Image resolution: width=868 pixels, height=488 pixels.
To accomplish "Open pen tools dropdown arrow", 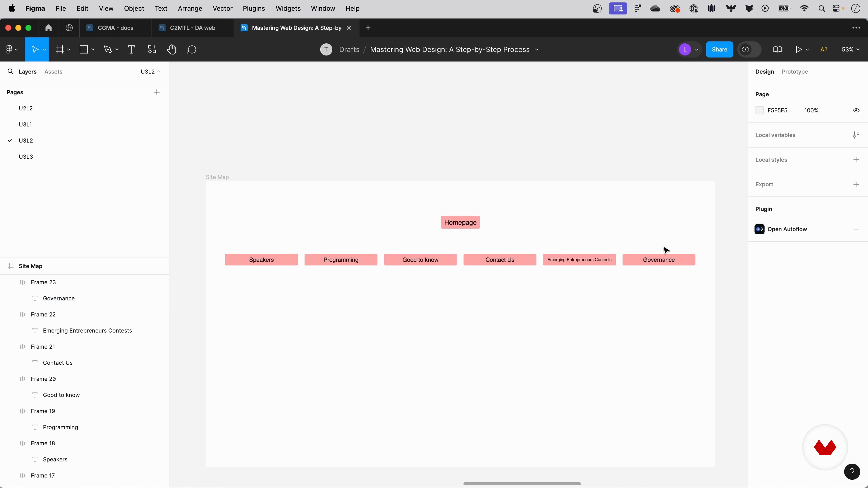I will click(117, 49).
